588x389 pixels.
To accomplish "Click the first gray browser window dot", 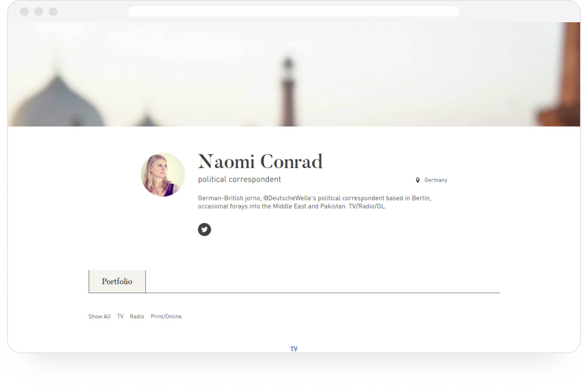I will (24, 11).
